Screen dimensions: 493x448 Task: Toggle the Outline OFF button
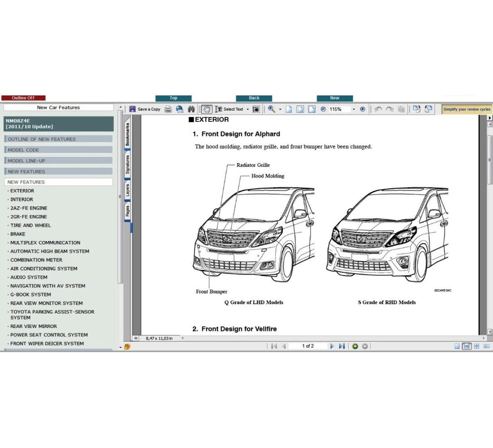[24, 98]
